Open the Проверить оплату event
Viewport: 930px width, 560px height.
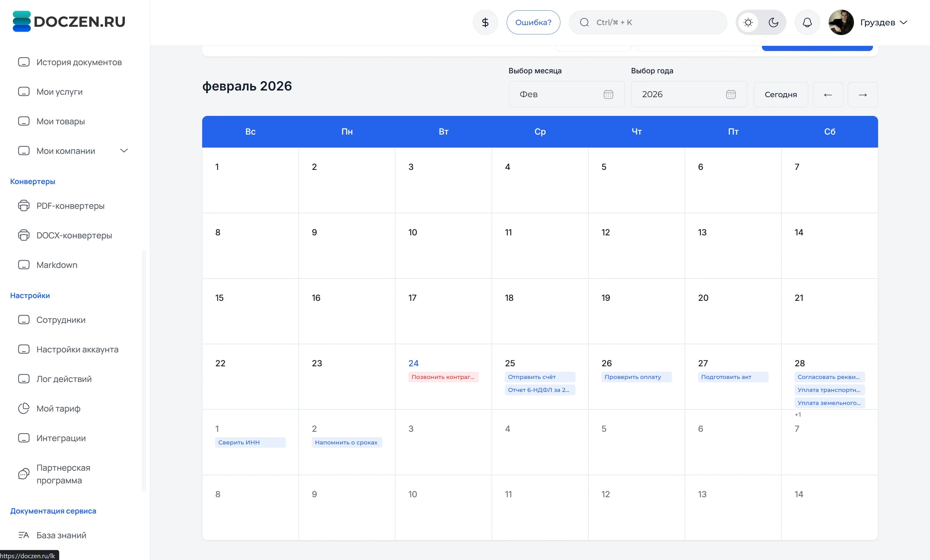(x=636, y=377)
